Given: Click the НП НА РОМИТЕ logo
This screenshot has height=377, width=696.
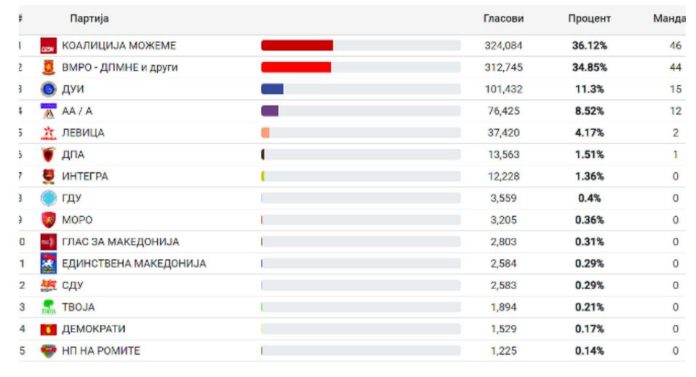Looking at the screenshot, I should click(x=48, y=351).
